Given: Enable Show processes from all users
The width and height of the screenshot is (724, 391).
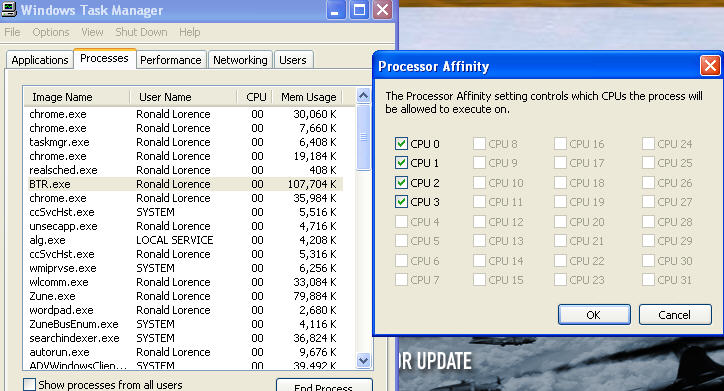Looking at the screenshot, I should (x=29, y=385).
